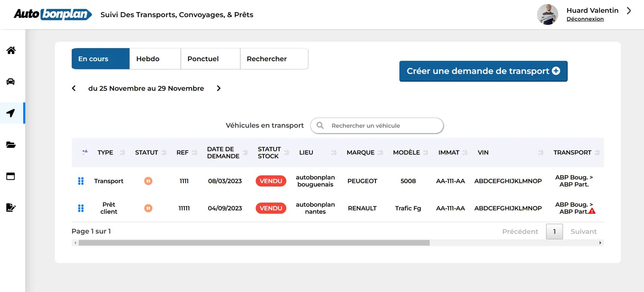Click Créer une demande de transport button

(x=483, y=71)
